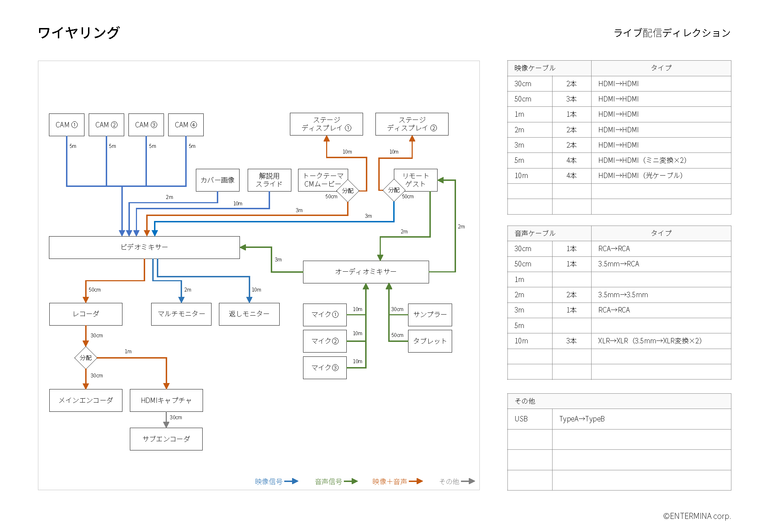
Task: Click the gray その他 legend arrow
Action: (468, 481)
